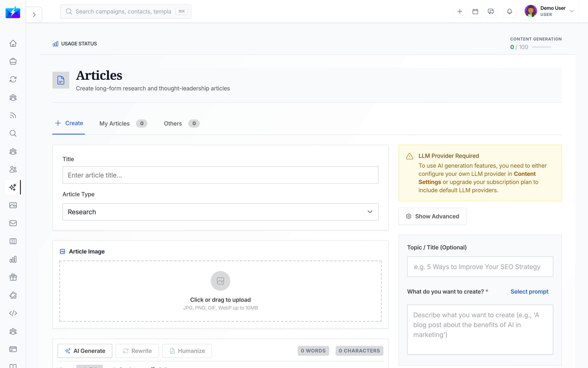The height and width of the screenshot is (368, 588).
Task: Open the gift box sidebar icon
Action: 13,277
